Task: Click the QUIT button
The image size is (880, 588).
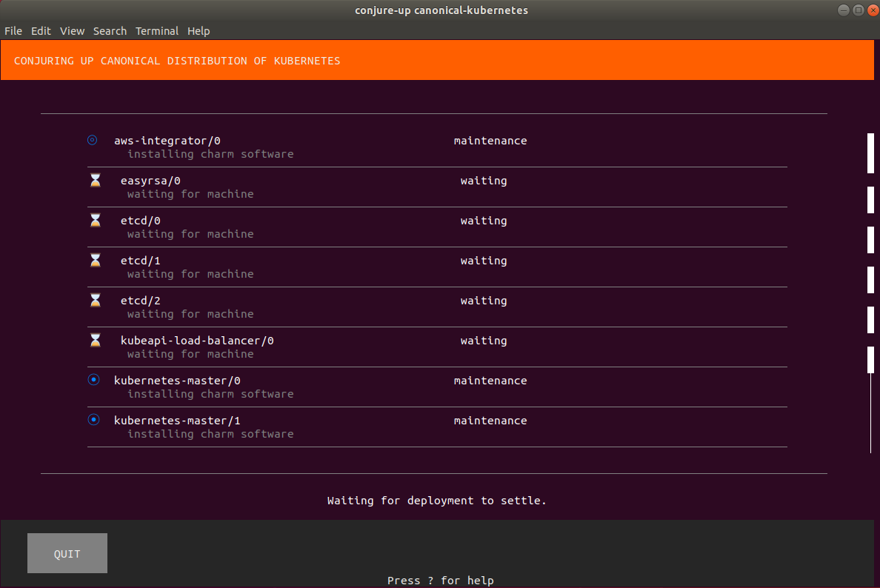Action: click(x=67, y=553)
